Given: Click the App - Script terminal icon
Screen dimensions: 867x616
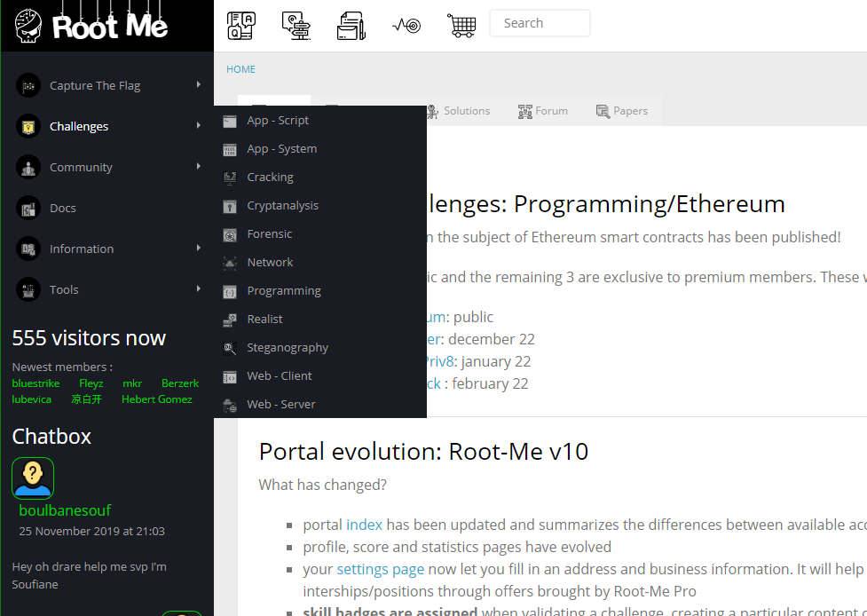Looking at the screenshot, I should 230,121.
